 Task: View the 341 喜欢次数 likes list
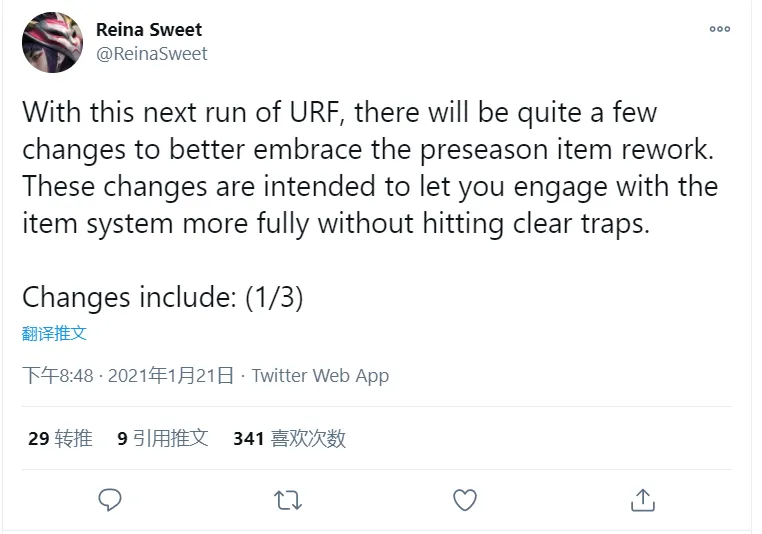point(290,438)
